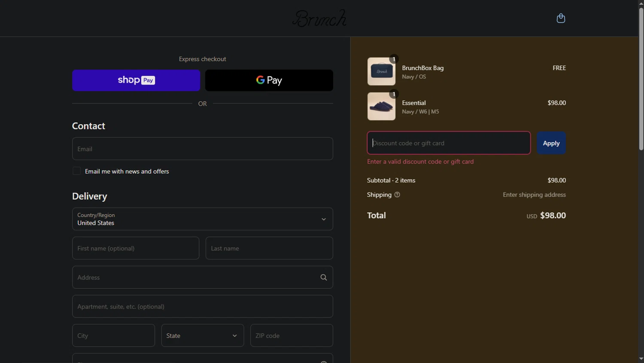Focus the Email input field
This screenshot has height=363, width=644.
pos(203,149)
